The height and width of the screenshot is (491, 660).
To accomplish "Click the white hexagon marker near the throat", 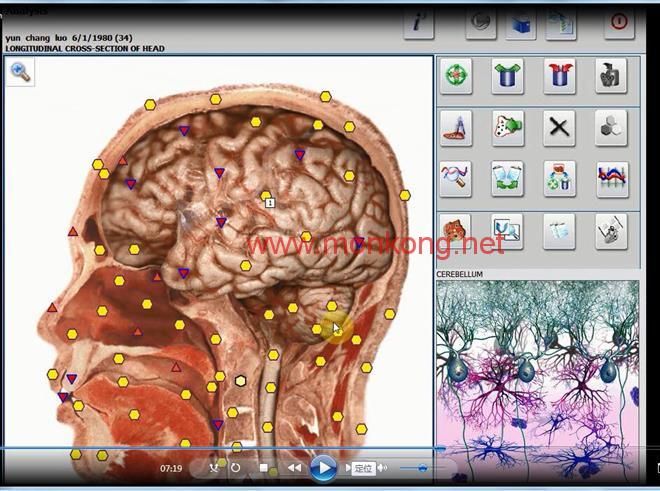I will tap(240, 381).
